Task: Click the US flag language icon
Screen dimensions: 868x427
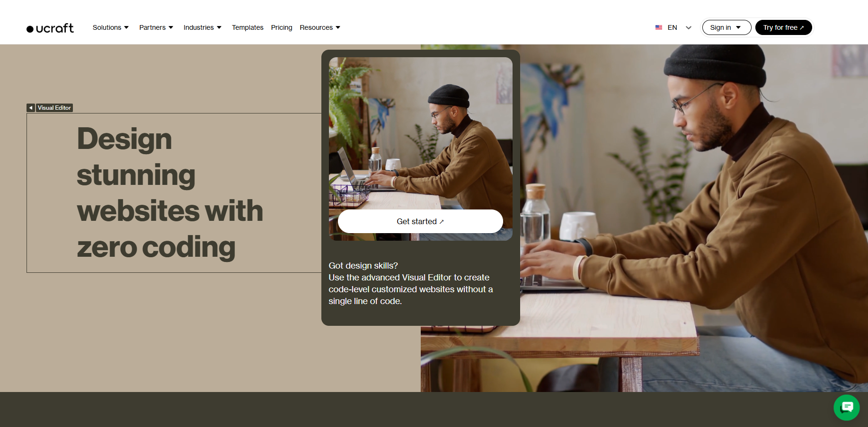Action: click(658, 27)
